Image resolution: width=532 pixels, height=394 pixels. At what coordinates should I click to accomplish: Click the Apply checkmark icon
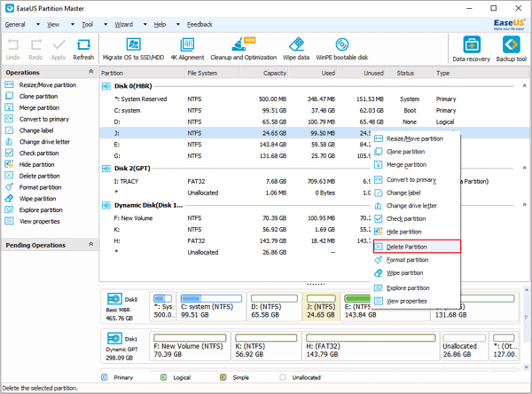(59, 50)
